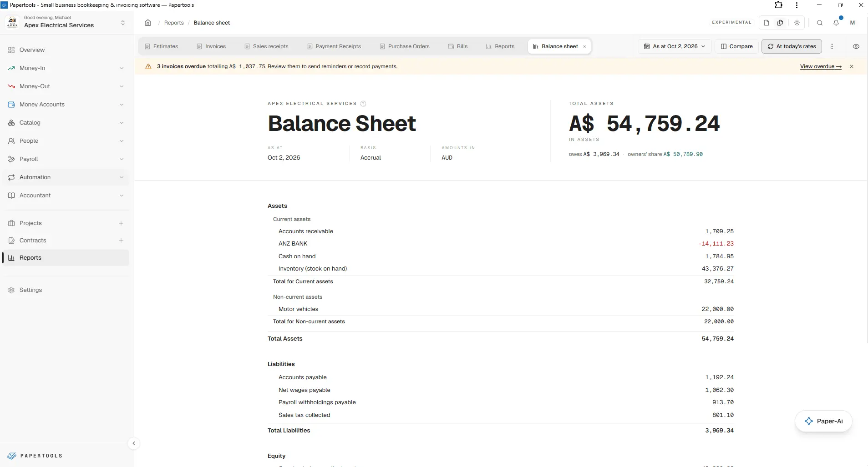Expand the Money-In section

66,68
